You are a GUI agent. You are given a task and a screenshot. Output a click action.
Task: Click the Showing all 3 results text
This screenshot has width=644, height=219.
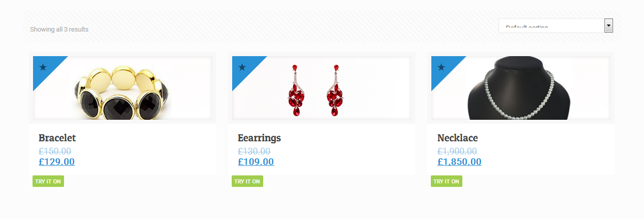[59, 30]
